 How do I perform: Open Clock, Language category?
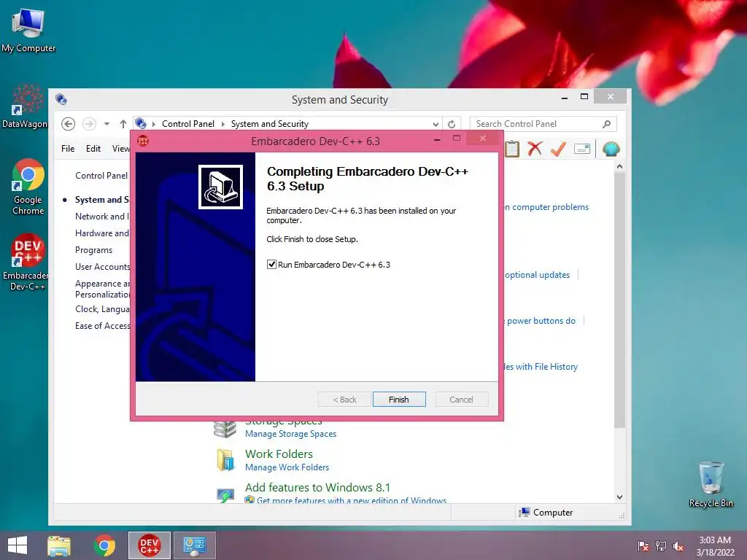[102, 309]
